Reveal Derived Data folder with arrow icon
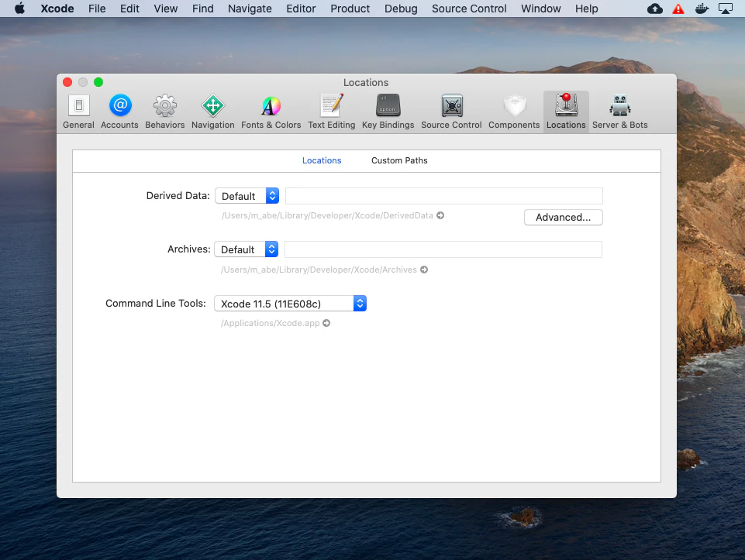745x560 pixels. point(440,215)
